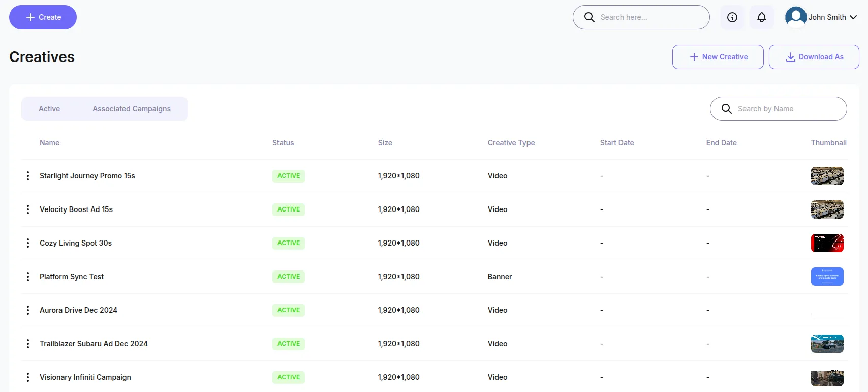
Task: Click magnifier icon in Search by Name
Action: point(727,109)
